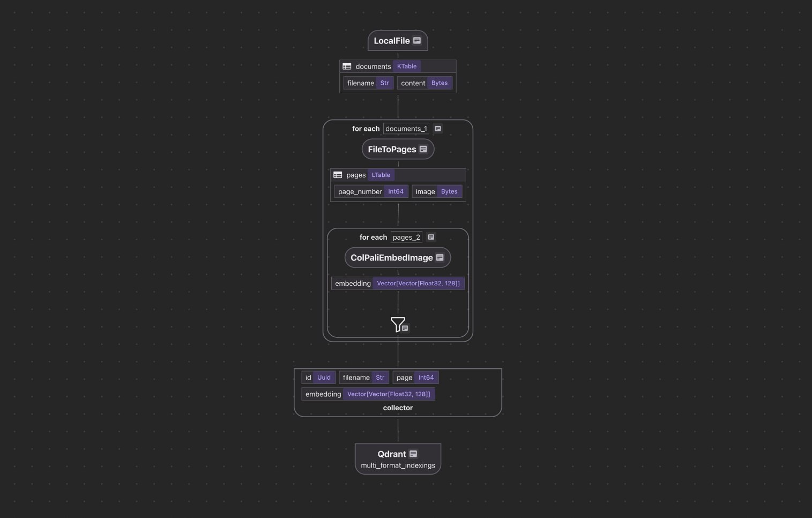This screenshot has height=518, width=812.
Task: Click the table icon next to pages
Action: click(338, 175)
